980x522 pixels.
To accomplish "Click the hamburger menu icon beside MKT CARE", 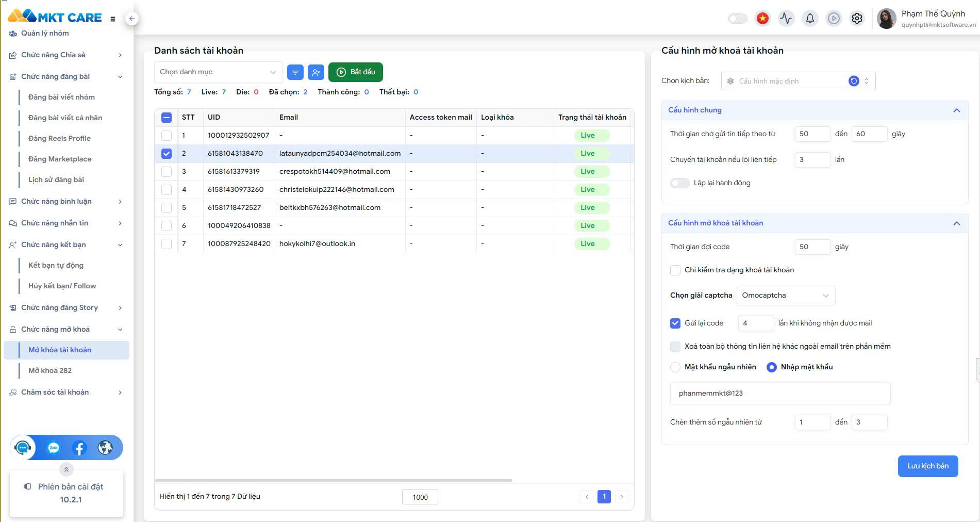I will (x=113, y=19).
